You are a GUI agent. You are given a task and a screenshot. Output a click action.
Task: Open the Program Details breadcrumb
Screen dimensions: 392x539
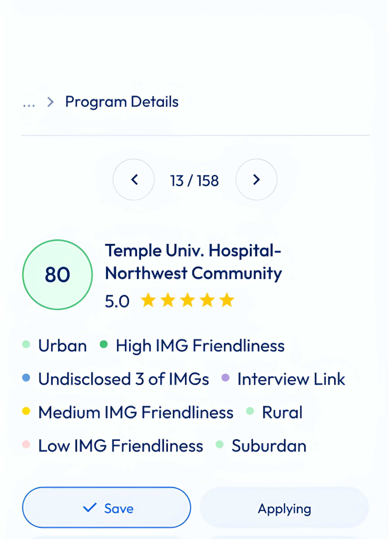[122, 102]
